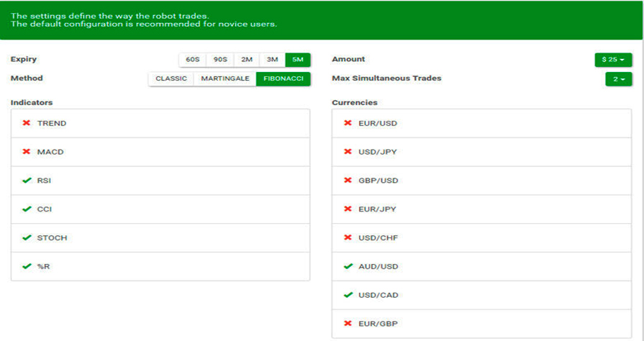Viewport: 644px width, 341px height.
Task: Open the $ 25 Amount dropdown
Action: (x=613, y=60)
